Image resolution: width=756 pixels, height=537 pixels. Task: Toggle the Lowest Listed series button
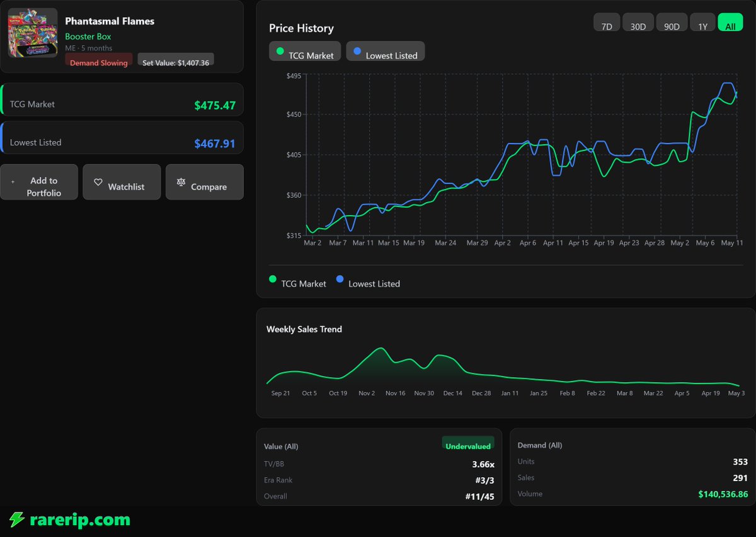[x=386, y=51]
